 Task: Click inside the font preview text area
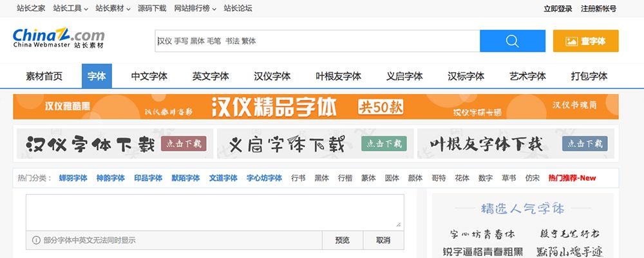(x=215, y=212)
